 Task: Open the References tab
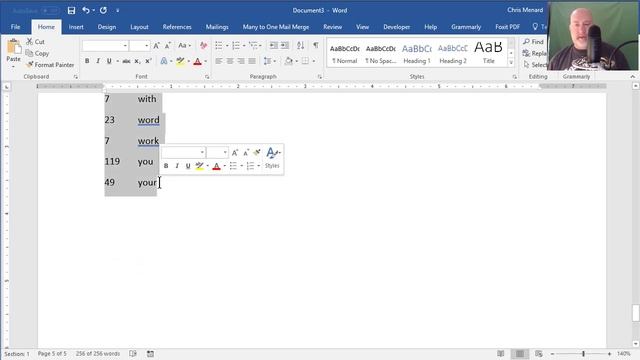(177, 27)
